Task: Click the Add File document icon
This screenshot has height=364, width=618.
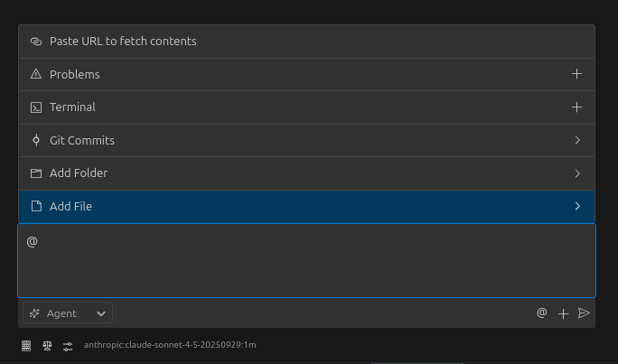Action: (x=36, y=206)
